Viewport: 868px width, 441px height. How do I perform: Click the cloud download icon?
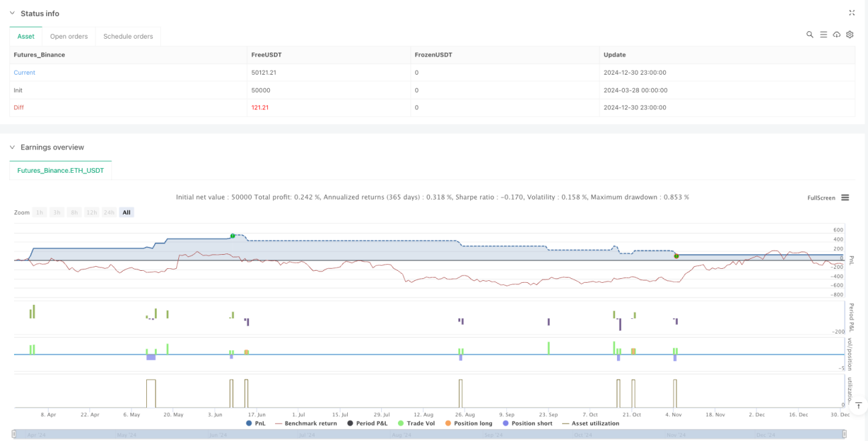pyautogui.click(x=837, y=35)
